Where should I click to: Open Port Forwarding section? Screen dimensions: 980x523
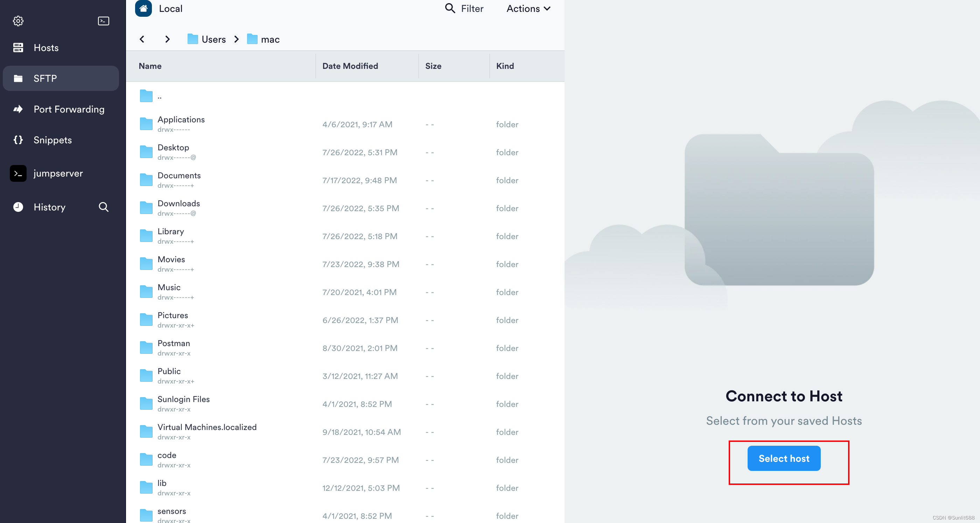pos(69,109)
